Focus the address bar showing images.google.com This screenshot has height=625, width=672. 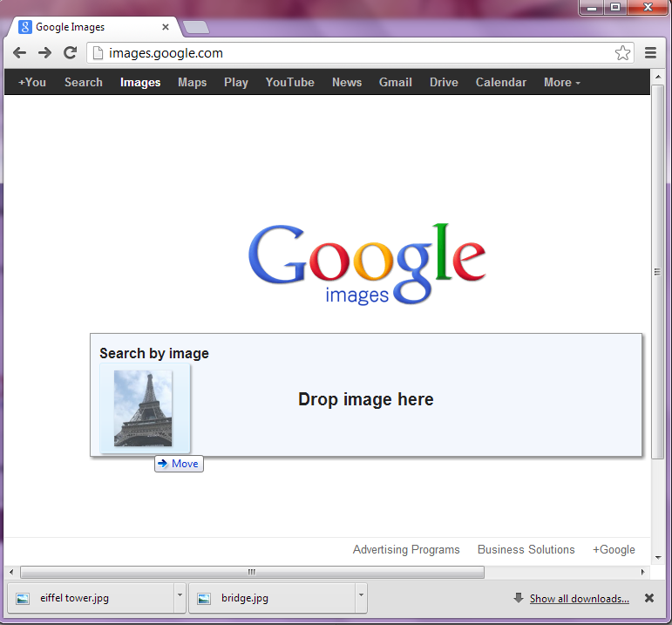coord(360,52)
